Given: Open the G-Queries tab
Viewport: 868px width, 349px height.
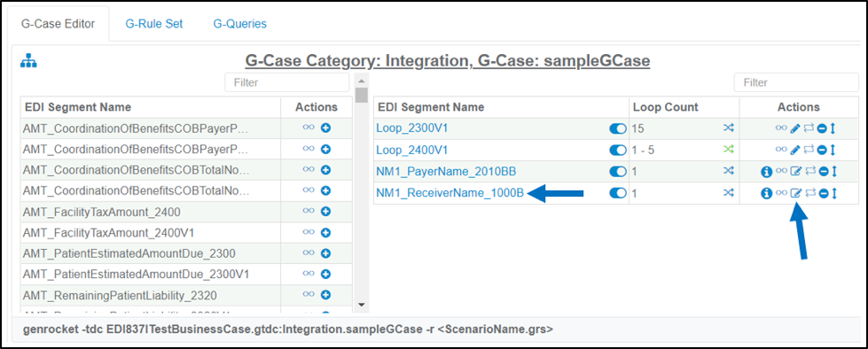Looking at the screenshot, I should (x=239, y=24).
